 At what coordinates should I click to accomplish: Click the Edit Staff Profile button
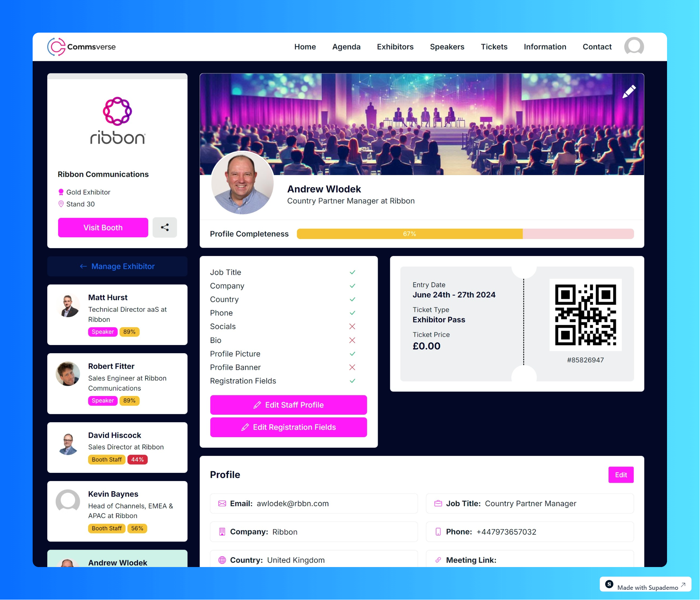point(289,405)
